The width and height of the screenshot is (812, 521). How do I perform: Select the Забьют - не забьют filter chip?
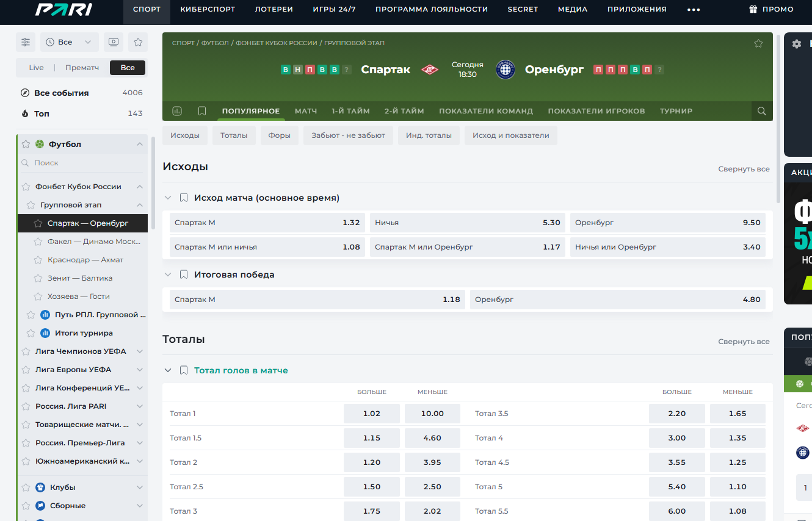[x=348, y=135]
